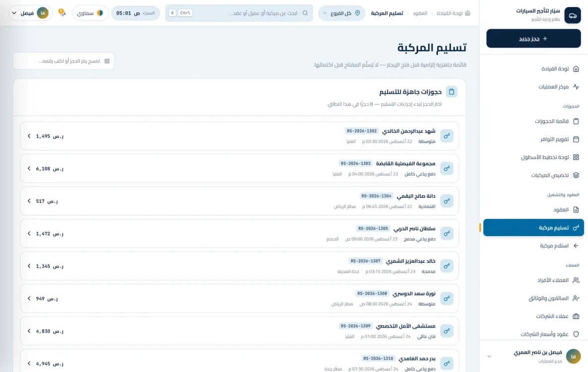Click the driver icon beside السائقون والوثائق

pos(576,298)
